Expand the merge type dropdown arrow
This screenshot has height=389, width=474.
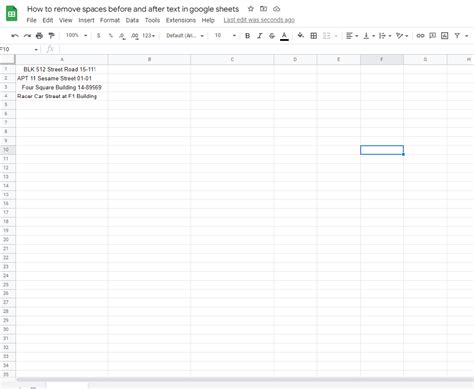[x=336, y=36]
